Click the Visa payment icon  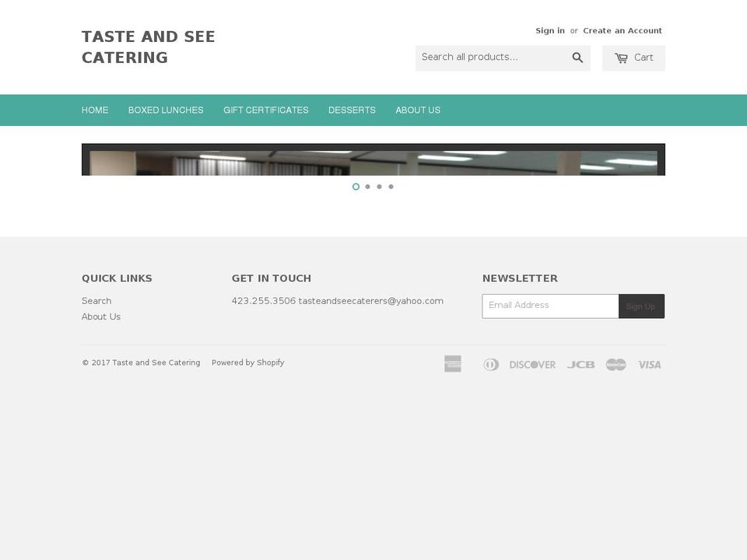650,365
